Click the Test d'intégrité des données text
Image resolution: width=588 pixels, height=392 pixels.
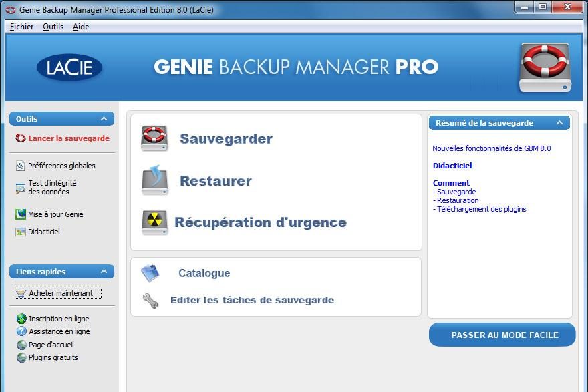52,188
